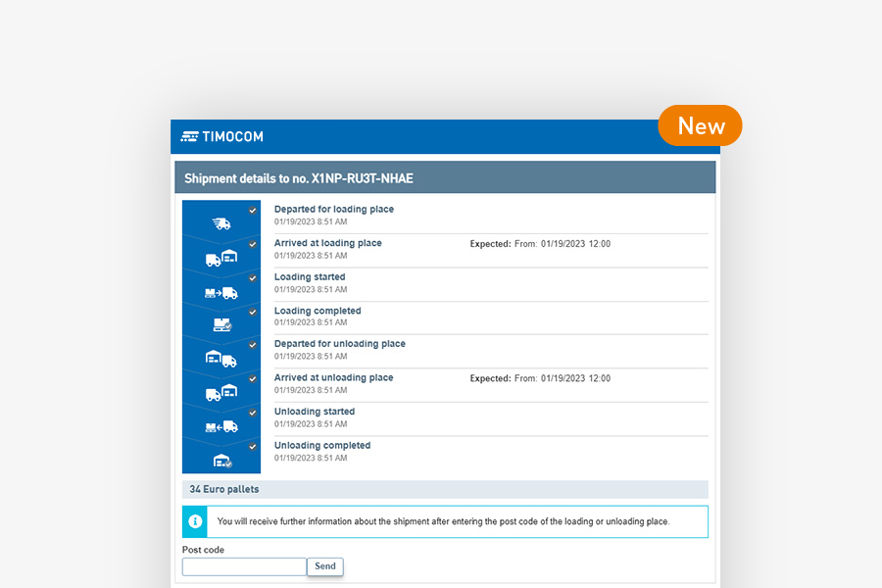This screenshot has height=588, width=882.
Task: Click the checkmark on Loading started step
Action: point(253,278)
